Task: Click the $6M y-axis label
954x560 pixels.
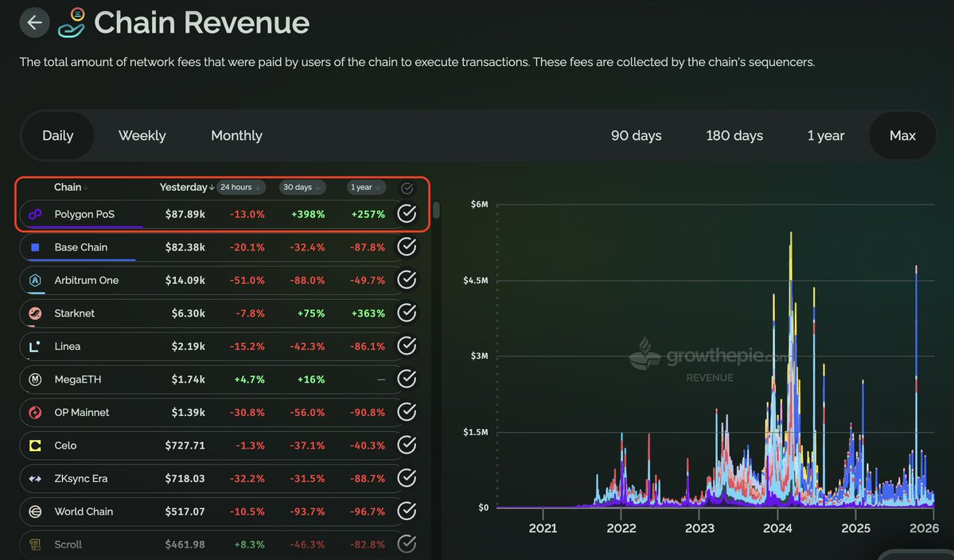Action: [479, 204]
